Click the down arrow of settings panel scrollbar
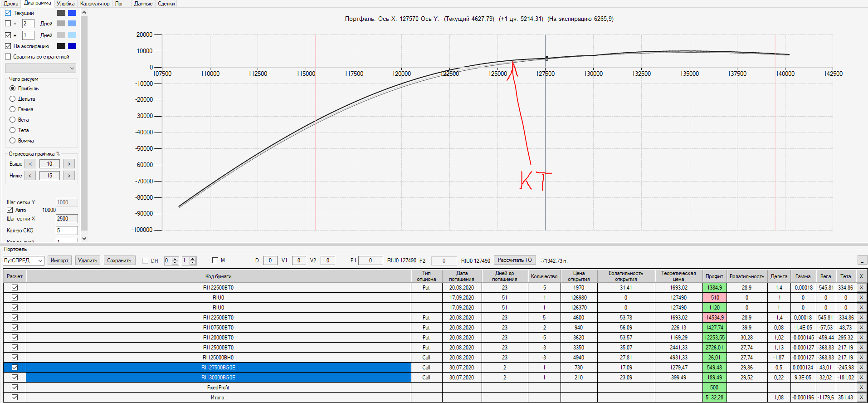868x403 pixels. coord(84,239)
